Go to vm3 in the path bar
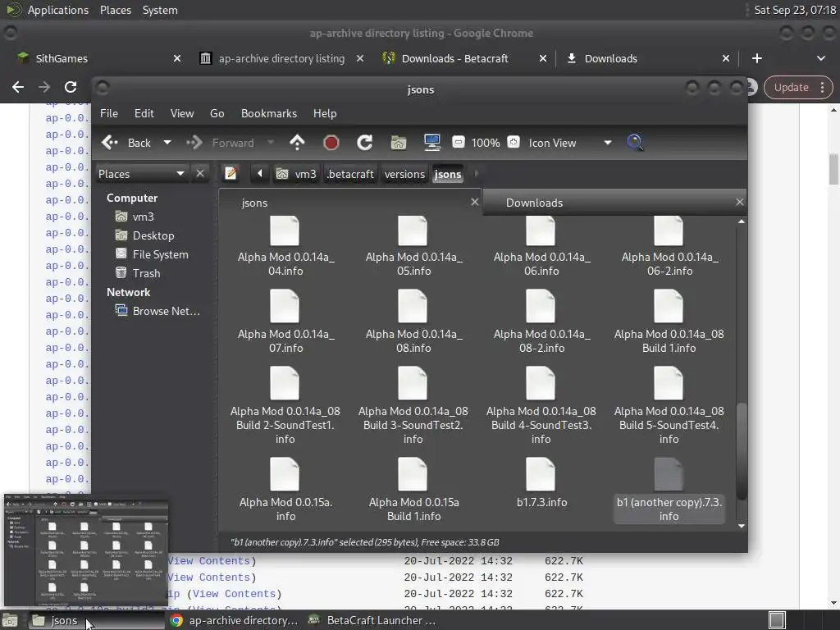This screenshot has height=630, width=840. (297, 174)
